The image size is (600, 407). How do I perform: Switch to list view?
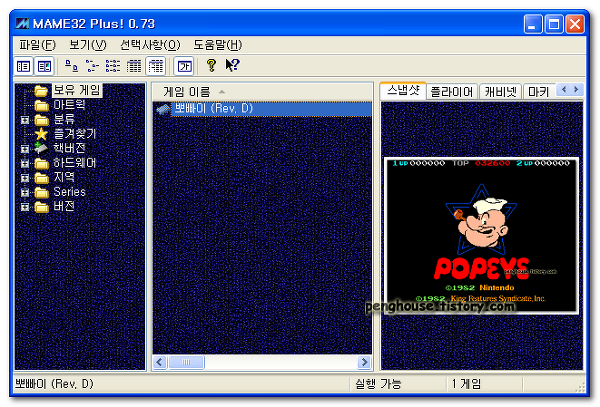(x=112, y=66)
